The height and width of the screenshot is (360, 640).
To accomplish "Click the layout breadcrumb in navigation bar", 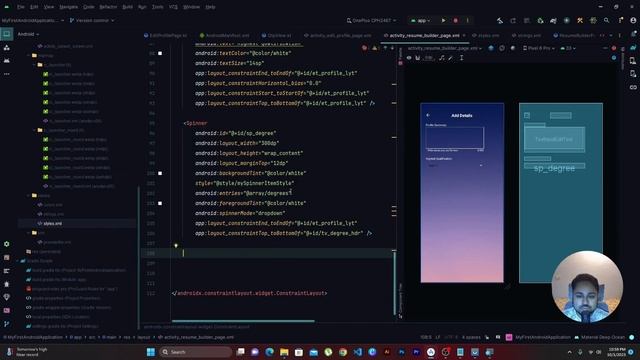I will 144,338.
